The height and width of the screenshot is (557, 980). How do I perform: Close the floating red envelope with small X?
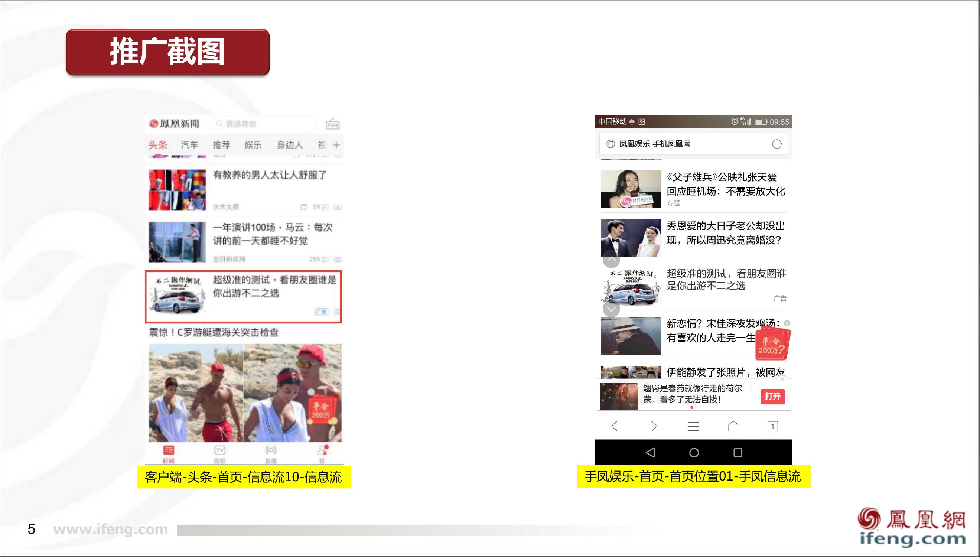[787, 323]
